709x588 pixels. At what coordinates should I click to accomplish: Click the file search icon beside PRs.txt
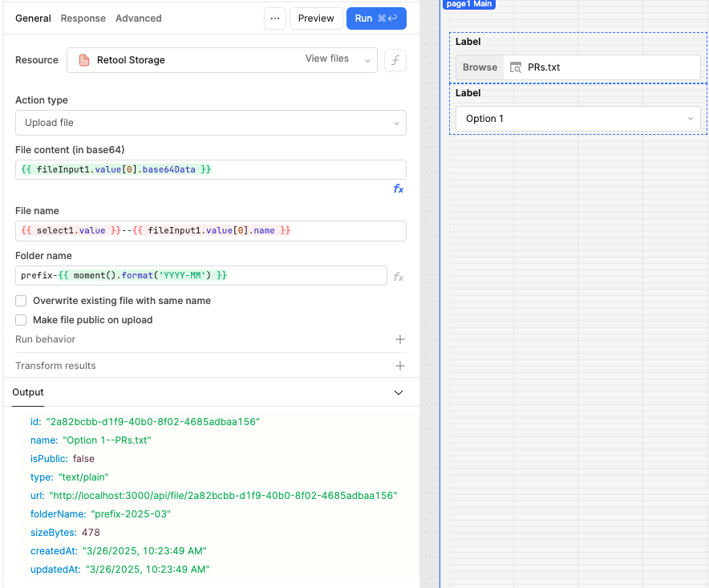tap(516, 67)
